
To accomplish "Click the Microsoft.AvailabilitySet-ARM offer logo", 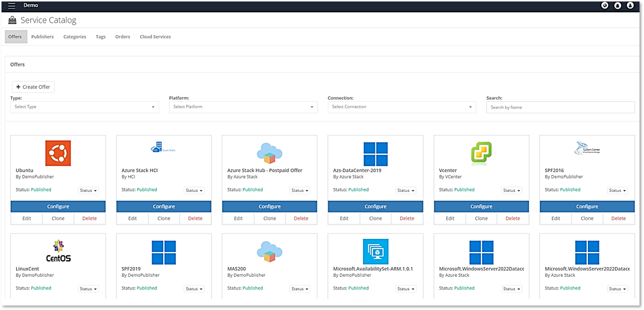I will (376, 252).
